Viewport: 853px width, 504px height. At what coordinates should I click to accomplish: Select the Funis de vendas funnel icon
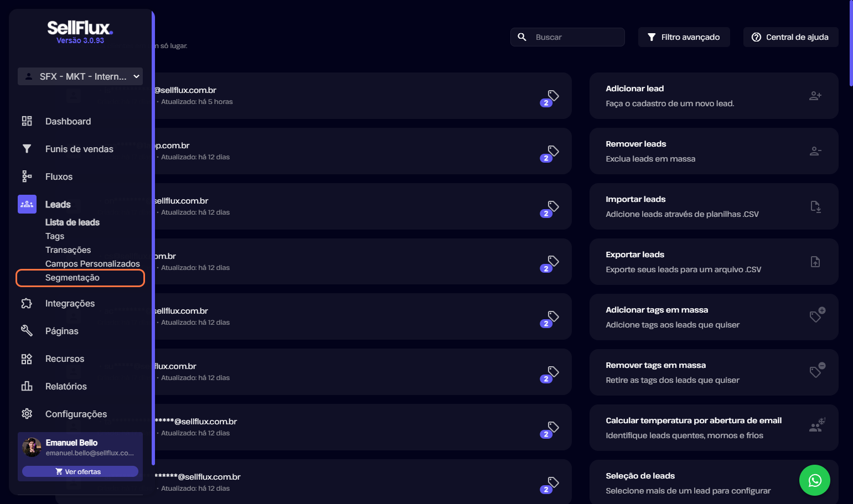[27, 149]
